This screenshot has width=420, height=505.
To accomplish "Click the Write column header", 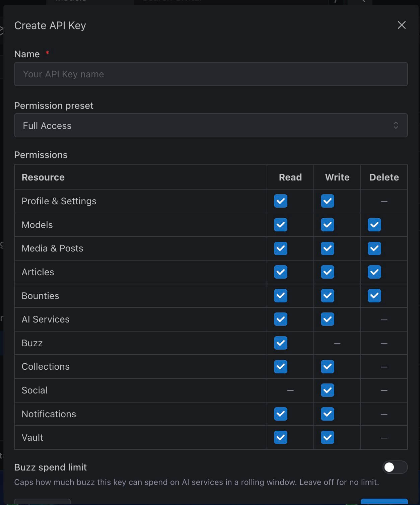I will coord(337,177).
